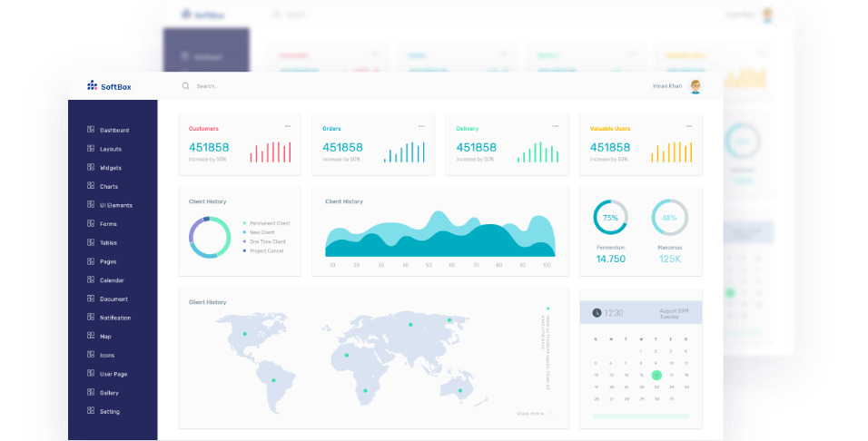Click the Pages sidebar icon
Image resolution: width=868 pixels, height=441 pixels.
[91, 261]
